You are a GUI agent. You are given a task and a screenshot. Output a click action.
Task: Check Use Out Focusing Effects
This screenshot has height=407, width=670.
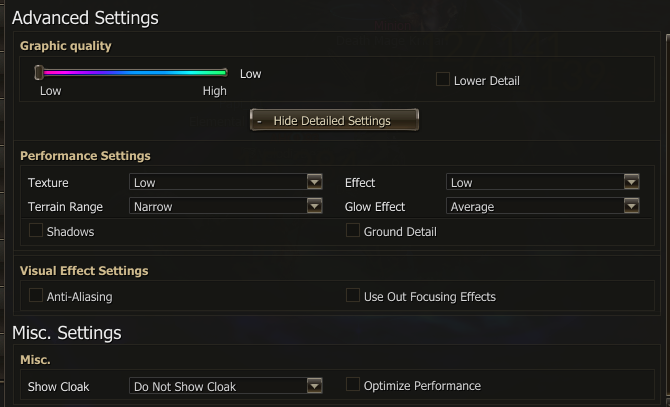coord(353,296)
